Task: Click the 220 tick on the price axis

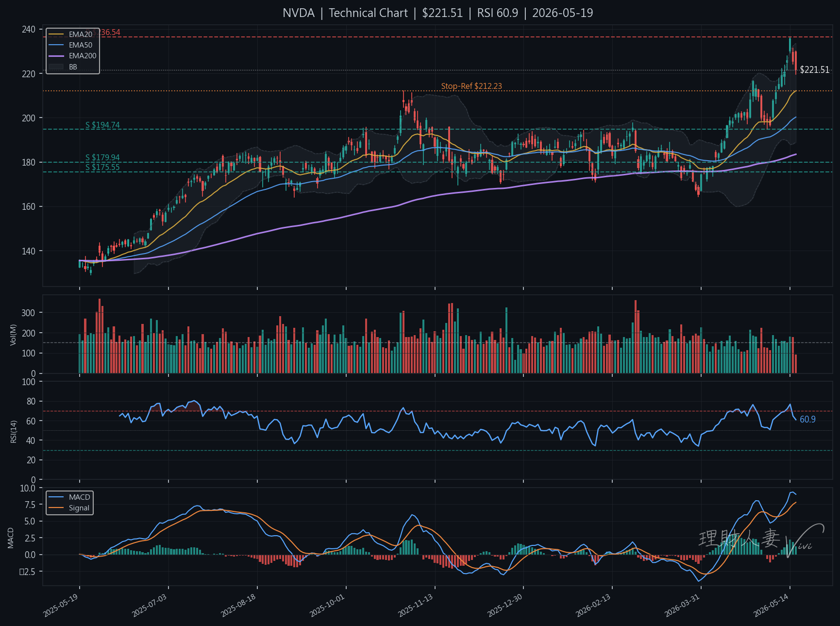Action: pos(29,74)
